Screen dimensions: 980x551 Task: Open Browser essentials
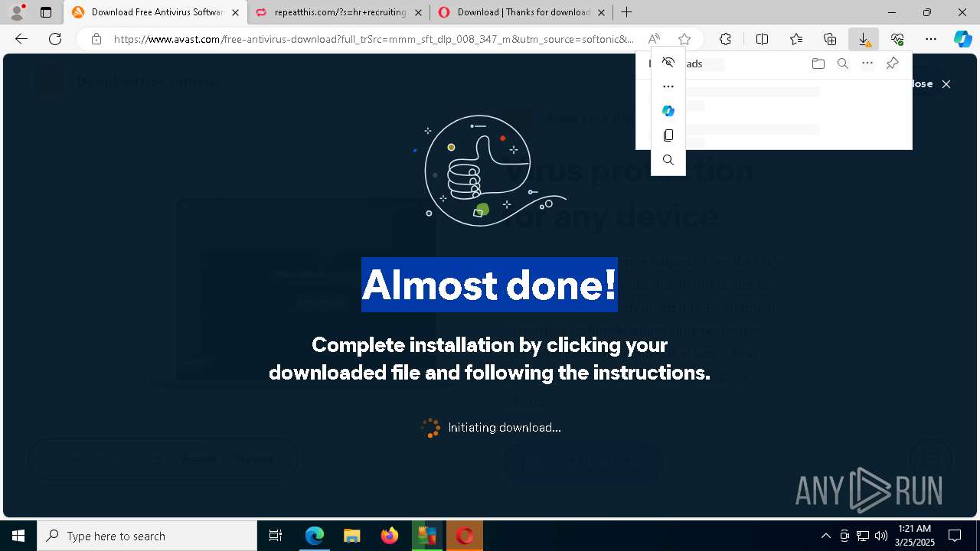pyautogui.click(x=897, y=39)
